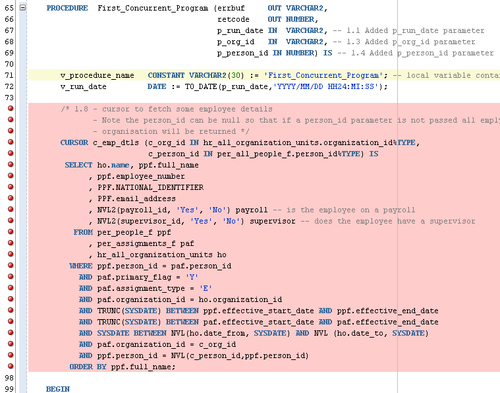Click 'PPF.NATIONAL_IDENTIFIER' column in the select list

(150, 187)
